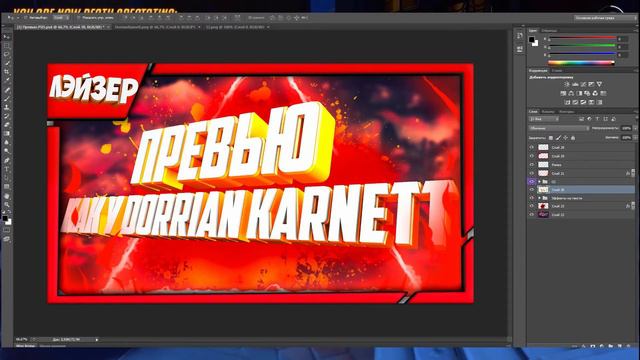Viewport: 640px width, 360px height.
Task: Open the layer filter Вид dropdown
Action: coord(544,119)
